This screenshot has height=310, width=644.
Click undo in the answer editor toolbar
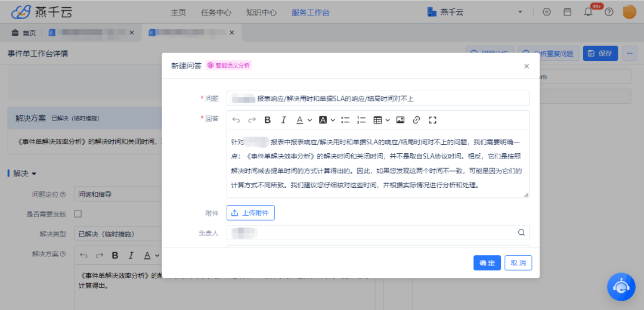(236, 120)
